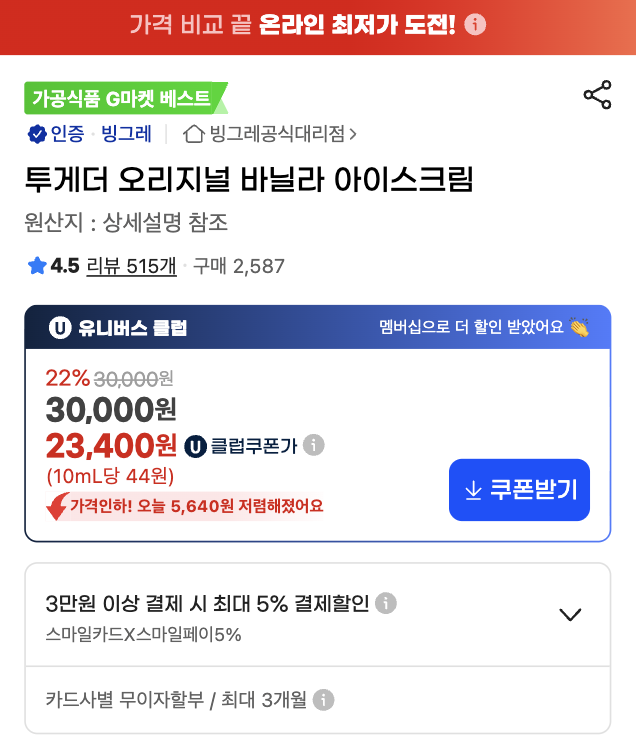Viewport: 636px width, 746px height.
Task: Tap the share icon
Action: tap(597, 95)
